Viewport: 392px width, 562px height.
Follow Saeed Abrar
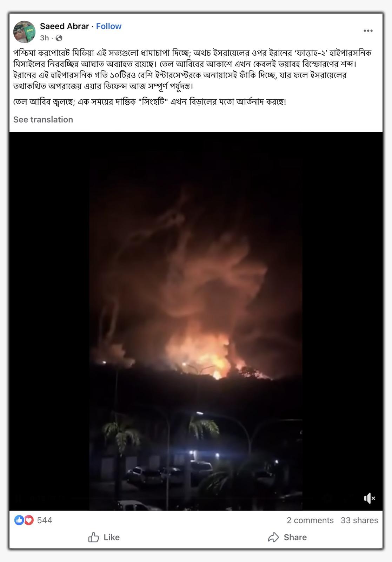pyautogui.click(x=109, y=26)
